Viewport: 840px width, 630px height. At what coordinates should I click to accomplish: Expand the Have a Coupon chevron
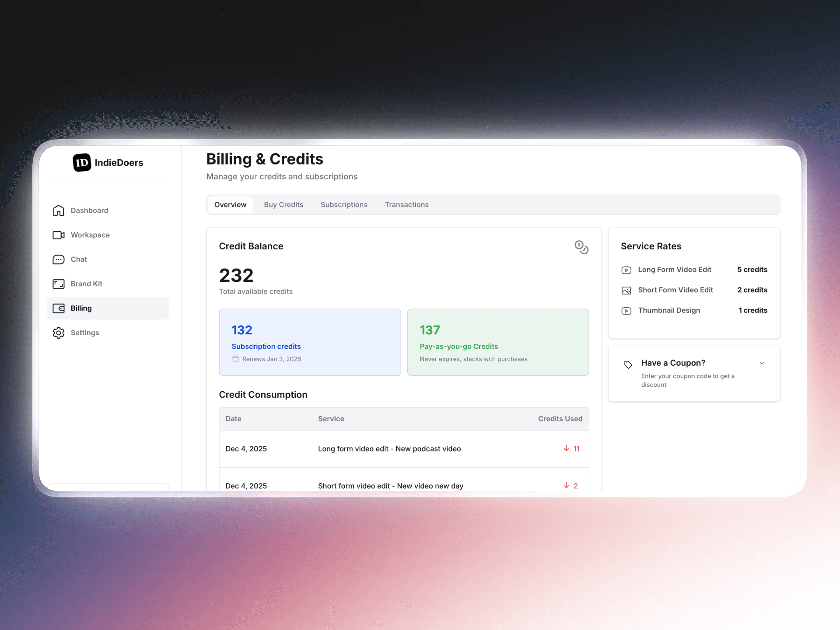coord(762,363)
